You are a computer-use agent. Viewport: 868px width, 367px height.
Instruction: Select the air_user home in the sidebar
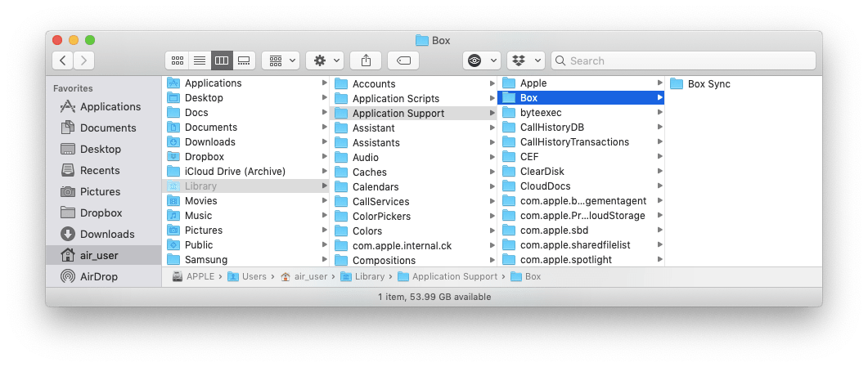click(x=104, y=255)
